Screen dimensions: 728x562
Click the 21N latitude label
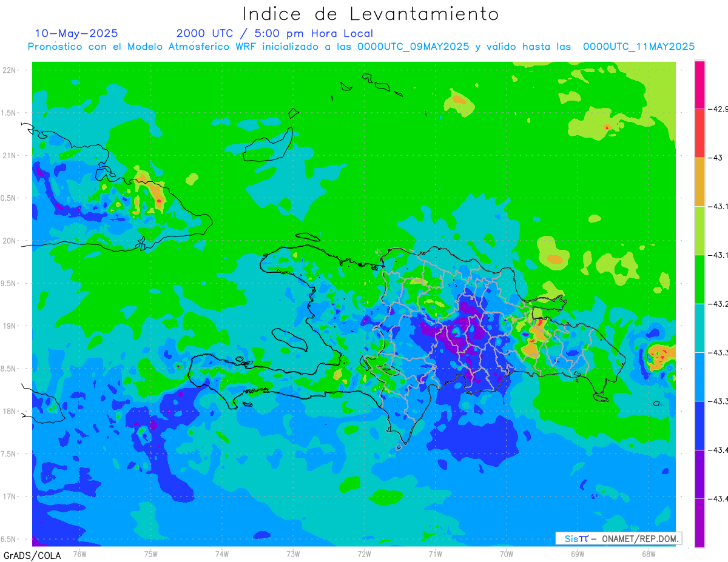(10, 155)
